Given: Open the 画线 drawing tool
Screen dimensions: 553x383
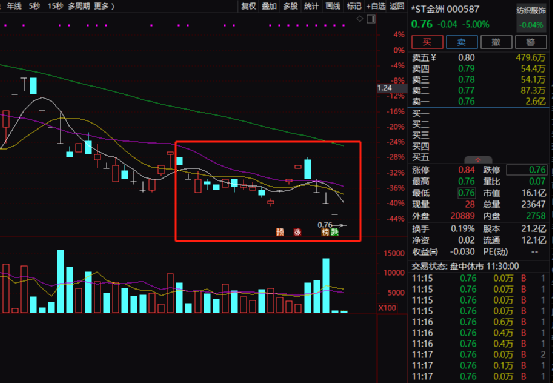Looking at the screenshot, I should [333, 6].
